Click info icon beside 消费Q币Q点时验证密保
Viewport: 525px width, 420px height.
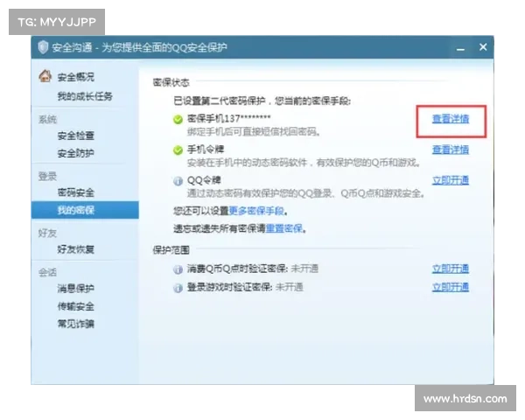[178, 269]
